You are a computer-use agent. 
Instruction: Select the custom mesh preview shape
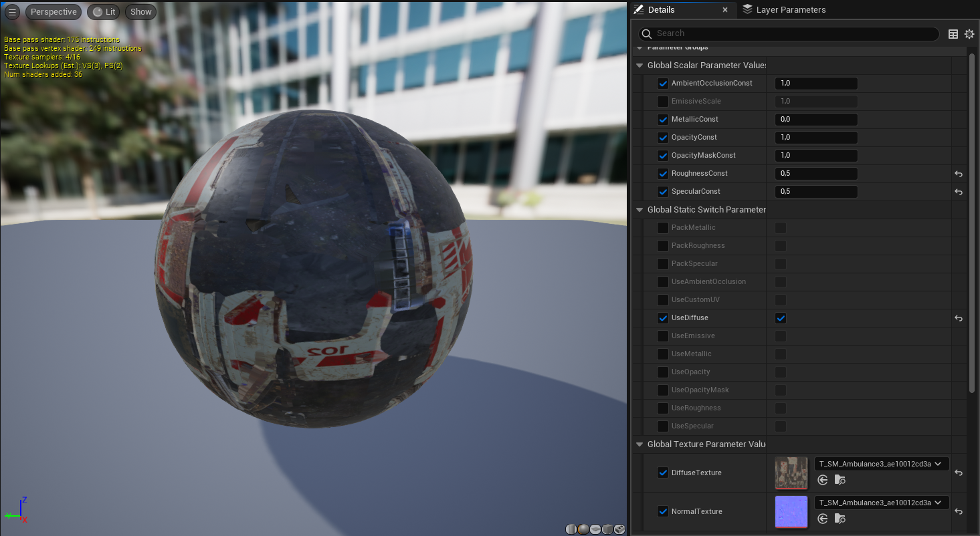click(x=619, y=529)
